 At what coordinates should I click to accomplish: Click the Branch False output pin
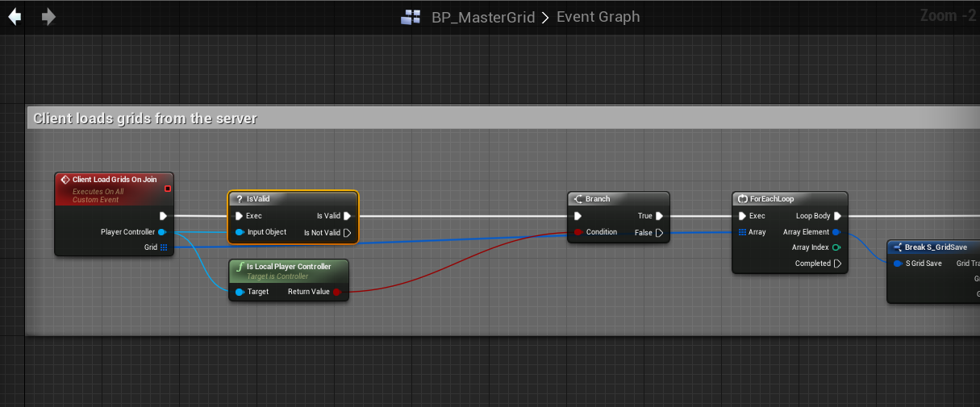point(660,233)
